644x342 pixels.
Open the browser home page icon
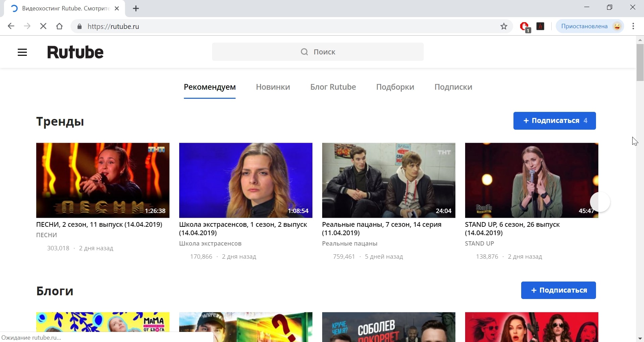[59, 26]
